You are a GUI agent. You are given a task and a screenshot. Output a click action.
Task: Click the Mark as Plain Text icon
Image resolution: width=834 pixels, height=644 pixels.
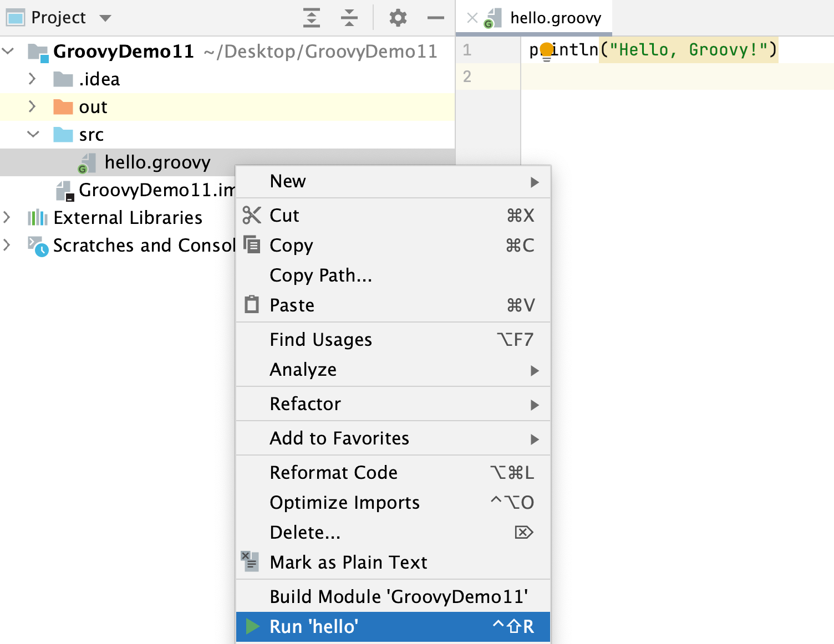[x=250, y=561]
